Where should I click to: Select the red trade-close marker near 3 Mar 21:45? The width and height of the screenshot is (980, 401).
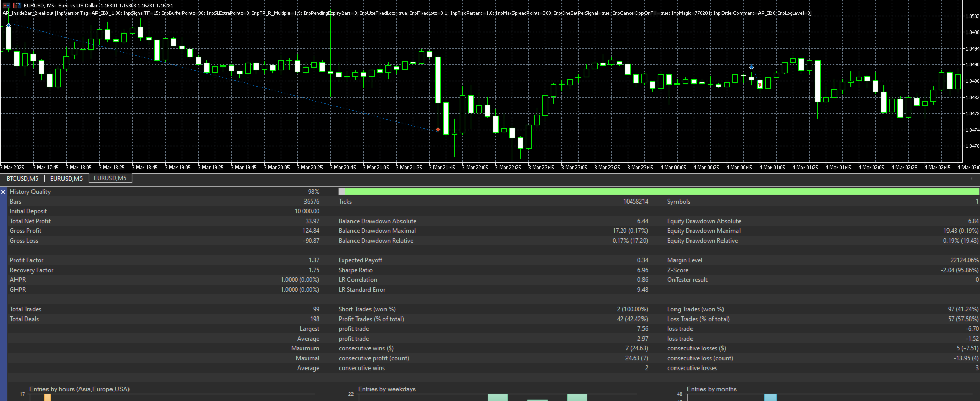(x=438, y=130)
